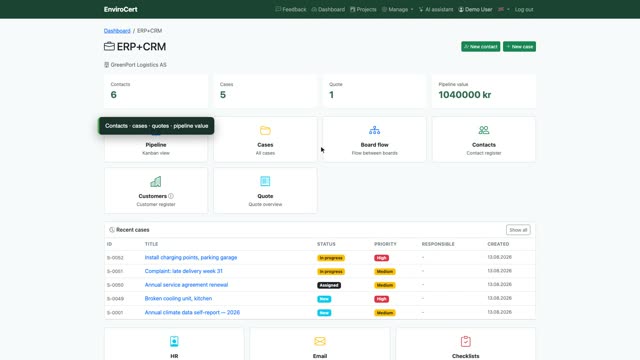
Task: Click the High priority badge for S-0049
Action: (382, 299)
